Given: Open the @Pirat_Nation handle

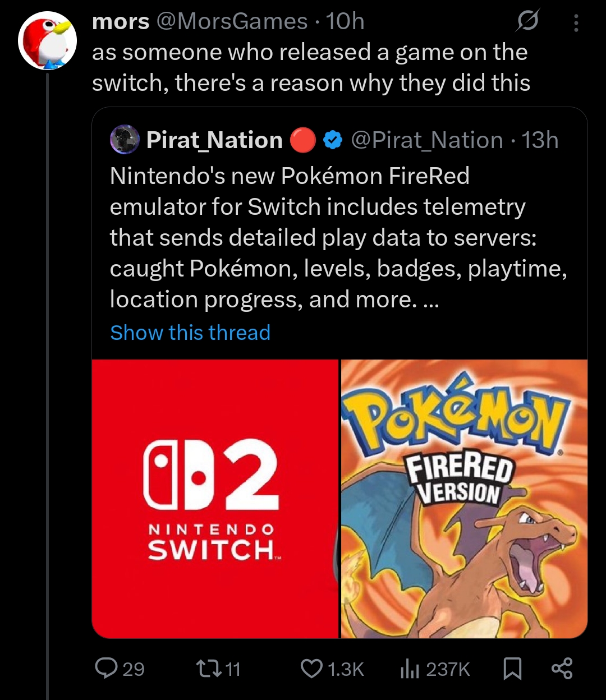Looking at the screenshot, I should [x=426, y=140].
